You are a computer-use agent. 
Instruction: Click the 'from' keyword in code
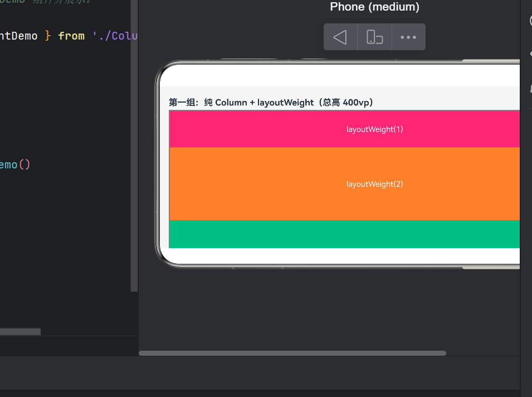pos(71,36)
